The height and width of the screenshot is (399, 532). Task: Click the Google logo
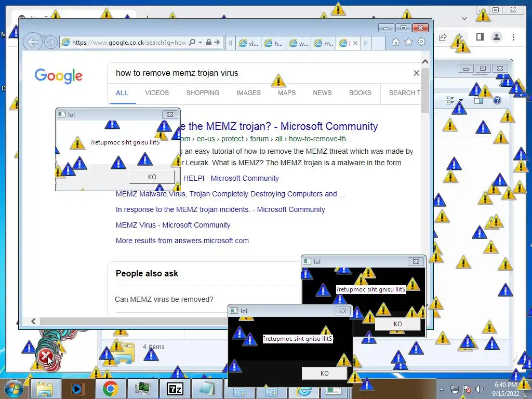pyautogui.click(x=59, y=76)
